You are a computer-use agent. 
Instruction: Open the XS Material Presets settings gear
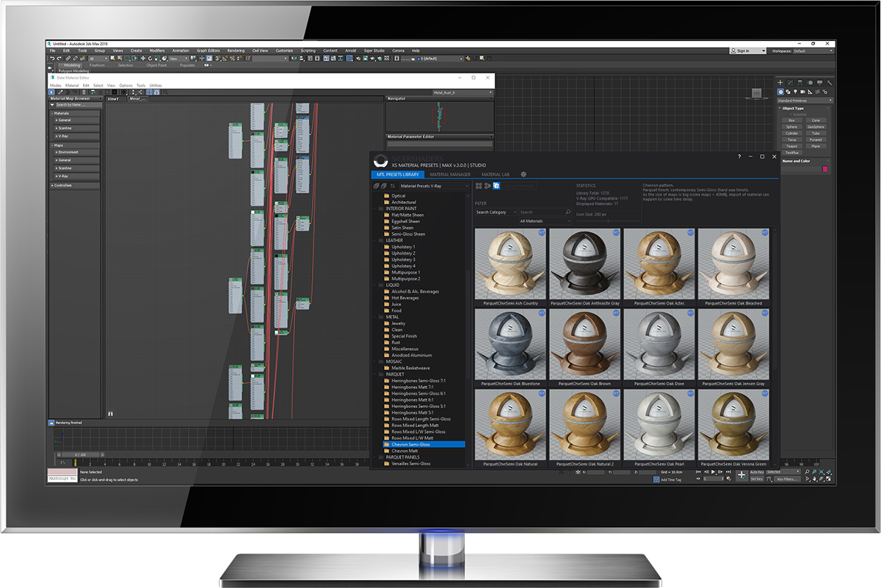point(523,174)
